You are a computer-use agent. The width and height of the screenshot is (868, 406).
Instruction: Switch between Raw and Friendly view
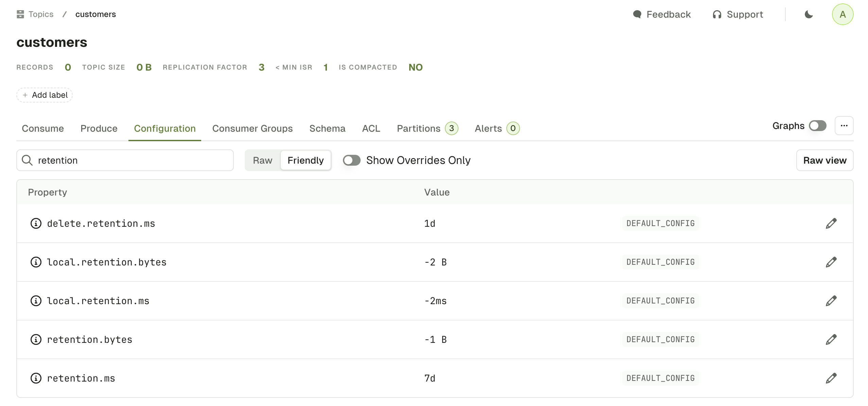coord(262,160)
